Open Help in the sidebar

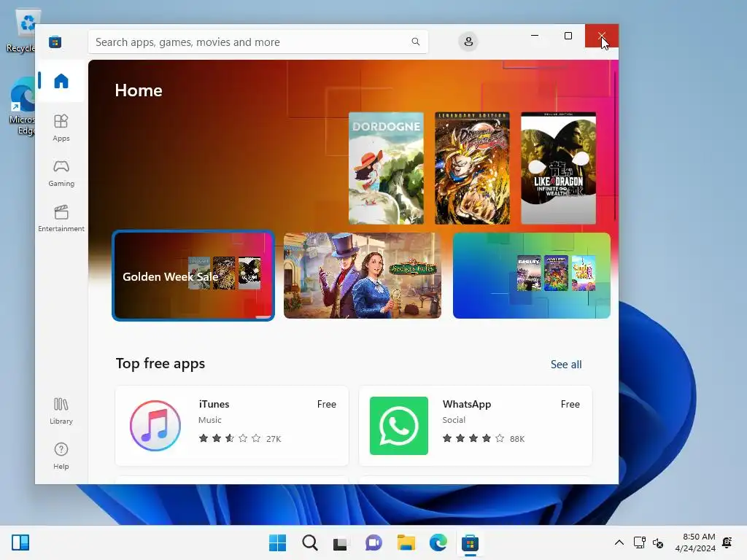[x=61, y=456]
